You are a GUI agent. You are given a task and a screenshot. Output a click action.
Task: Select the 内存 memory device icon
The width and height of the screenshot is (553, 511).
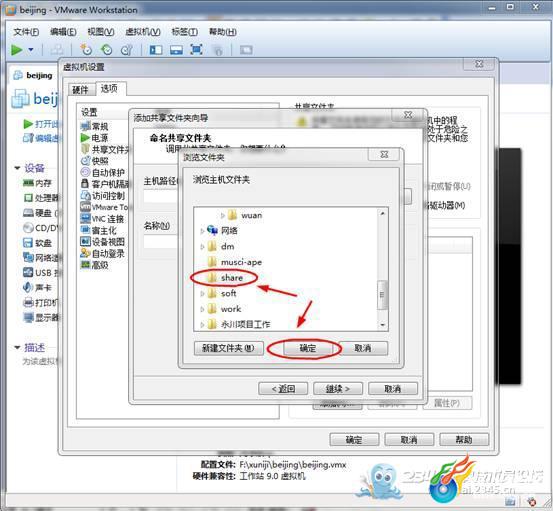(x=28, y=183)
